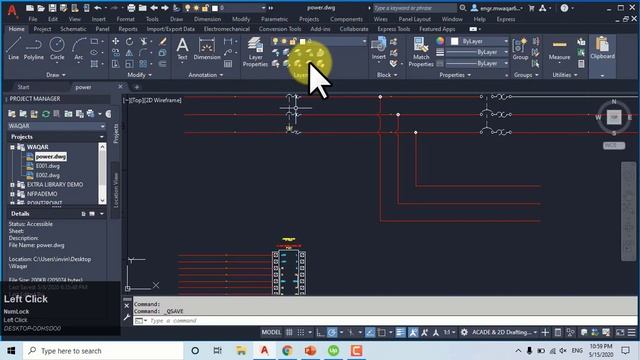Viewport: 640px width, 360px height.
Task: Toggle 2D object snap in status bar
Action: 382,333
